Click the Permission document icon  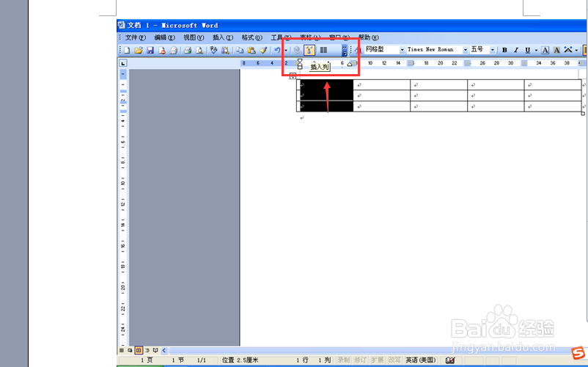click(162, 50)
